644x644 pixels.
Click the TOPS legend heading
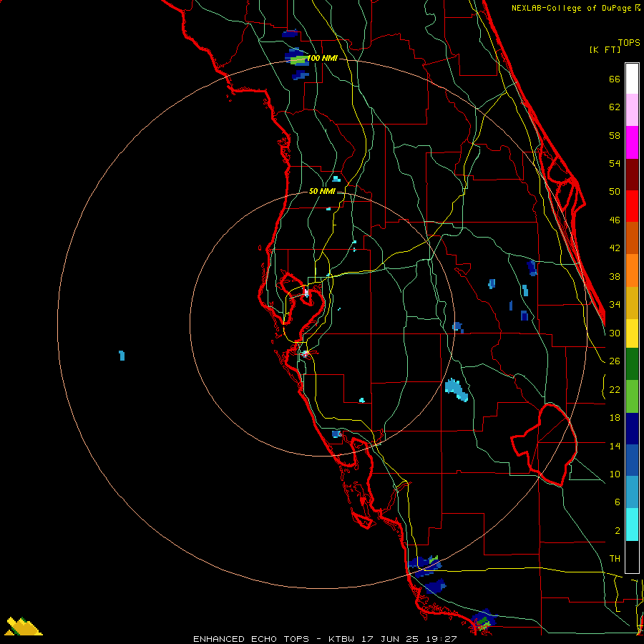pos(629,42)
